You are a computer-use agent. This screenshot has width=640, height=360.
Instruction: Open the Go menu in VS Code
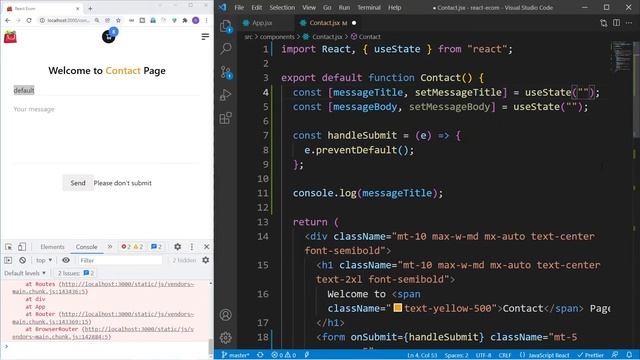point(327,7)
